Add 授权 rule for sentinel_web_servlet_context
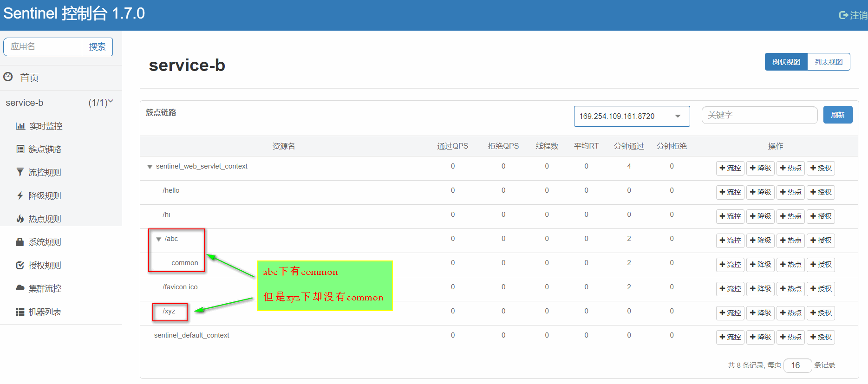 pos(821,168)
